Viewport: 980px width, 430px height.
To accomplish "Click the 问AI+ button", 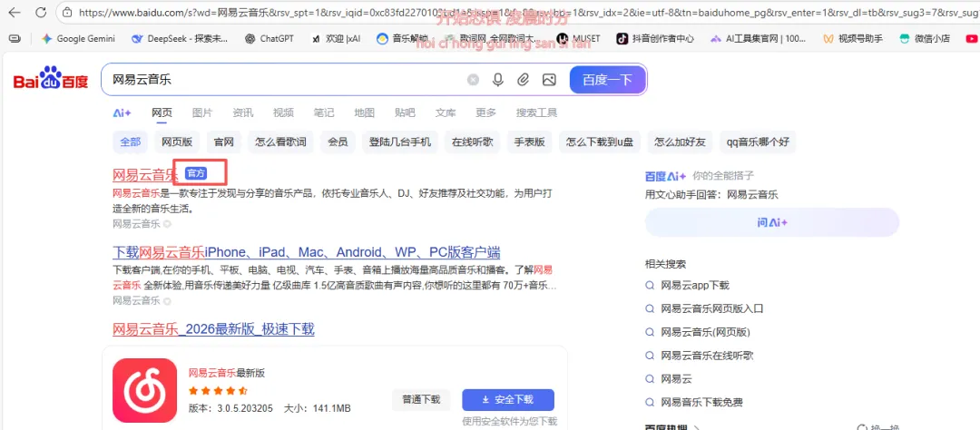I will pyautogui.click(x=772, y=222).
